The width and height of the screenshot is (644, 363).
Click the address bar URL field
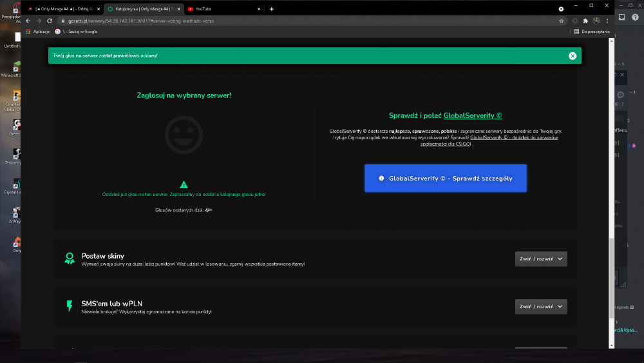308,21
